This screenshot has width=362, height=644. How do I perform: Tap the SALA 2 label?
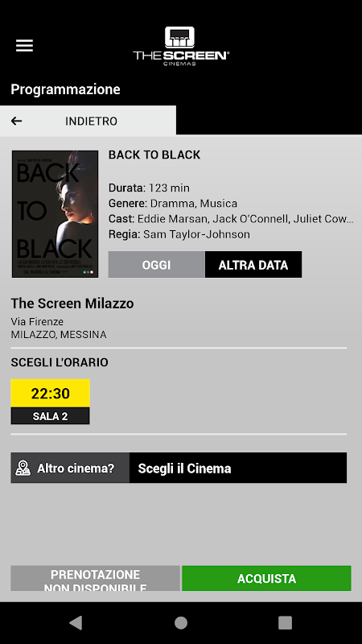point(50,415)
